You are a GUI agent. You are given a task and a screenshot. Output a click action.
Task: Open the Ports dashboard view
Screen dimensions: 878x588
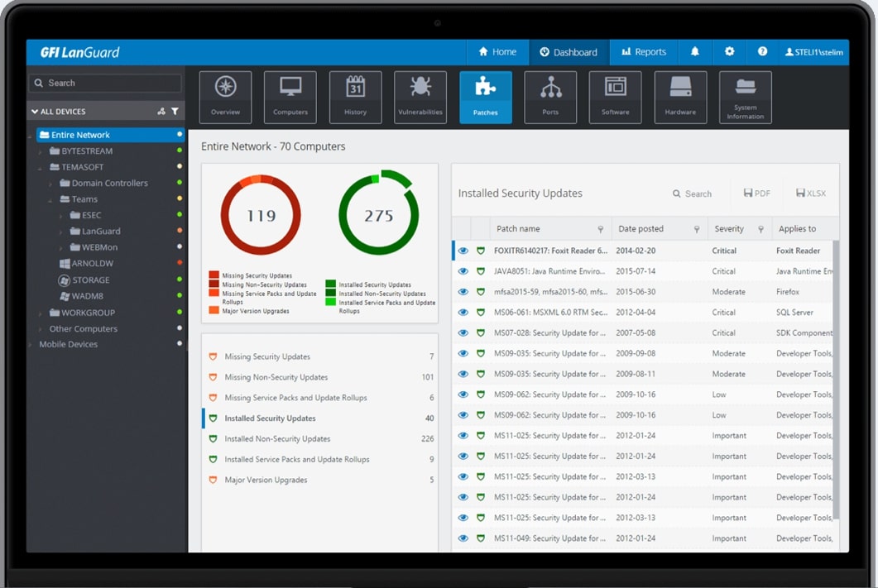pyautogui.click(x=550, y=97)
